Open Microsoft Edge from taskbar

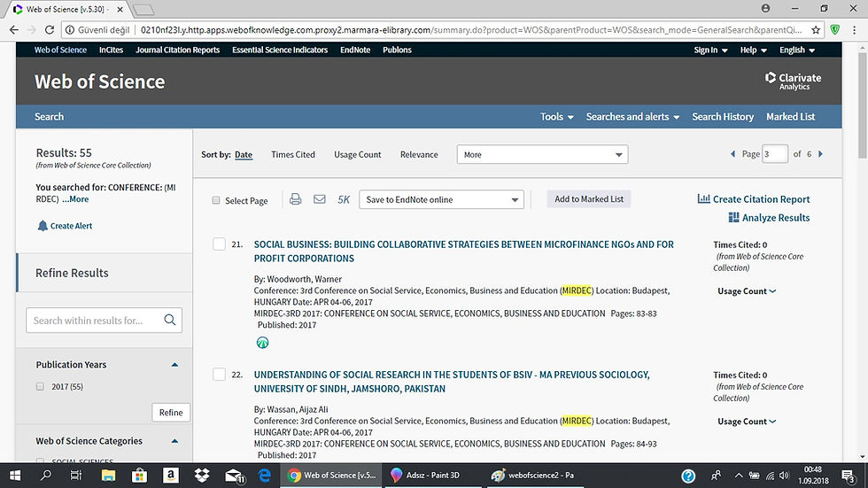pos(265,476)
